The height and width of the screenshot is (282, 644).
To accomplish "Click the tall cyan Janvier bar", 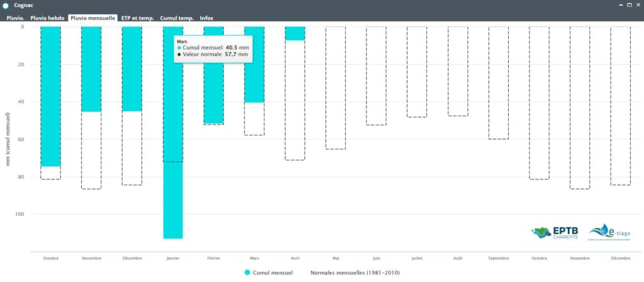I will click(173, 189).
